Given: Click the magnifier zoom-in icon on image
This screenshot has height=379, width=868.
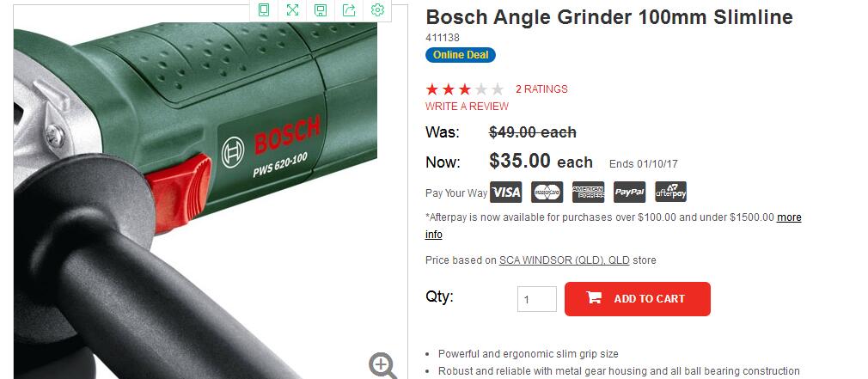Looking at the screenshot, I should tap(382, 366).
